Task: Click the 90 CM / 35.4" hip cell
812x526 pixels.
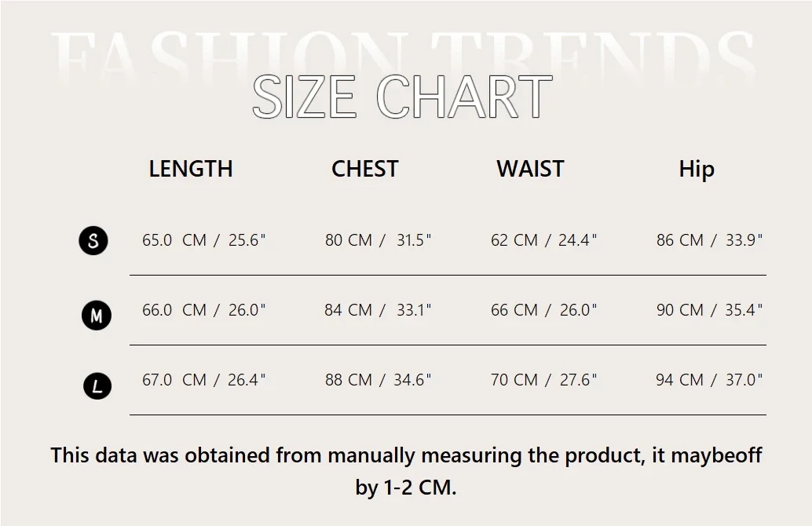Action: [x=710, y=310]
